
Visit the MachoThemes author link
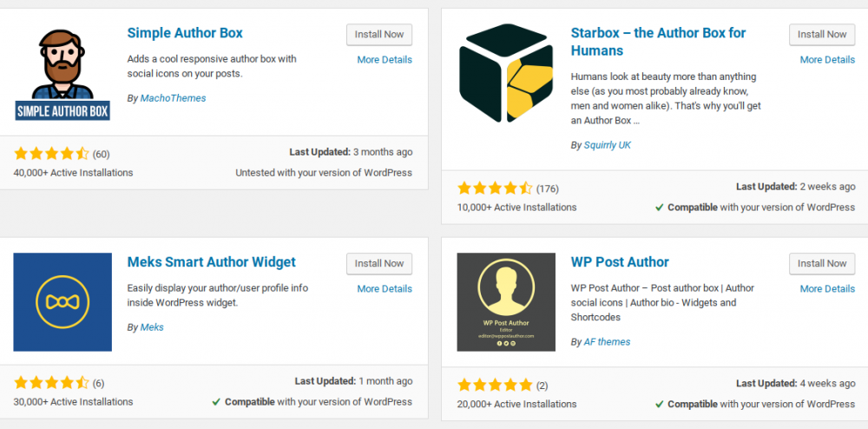point(174,98)
